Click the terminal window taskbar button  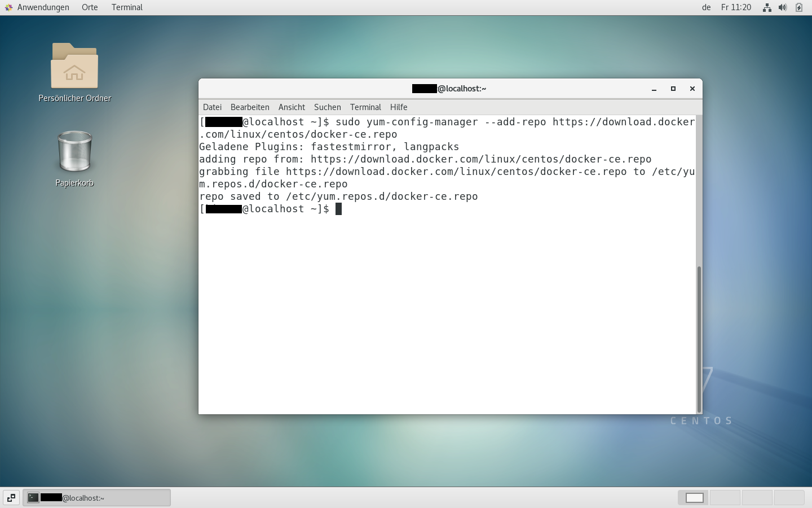96,497
